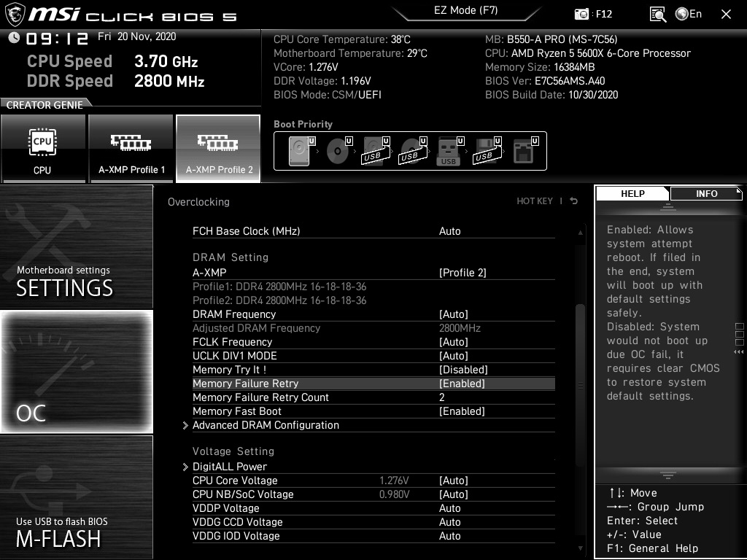The image size is (747, 560).
Task: Click the help panel side collapse handle
Action: coord(740,338)
